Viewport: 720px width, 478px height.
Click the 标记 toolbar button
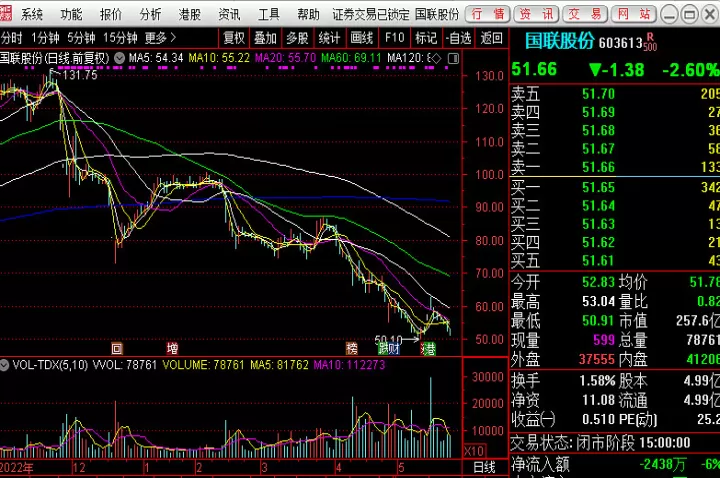[426, 38]
